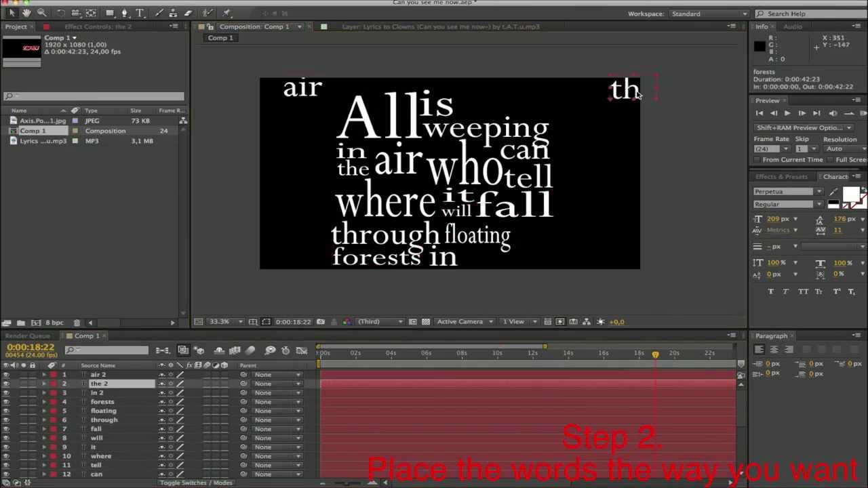Click Draft 3D icon in timeline

(199, 350)
